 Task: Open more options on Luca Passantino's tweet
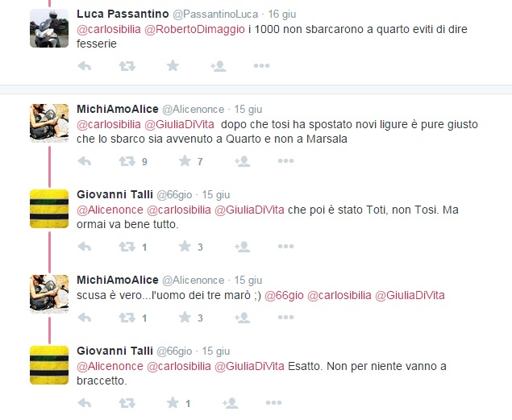point(261,66)
